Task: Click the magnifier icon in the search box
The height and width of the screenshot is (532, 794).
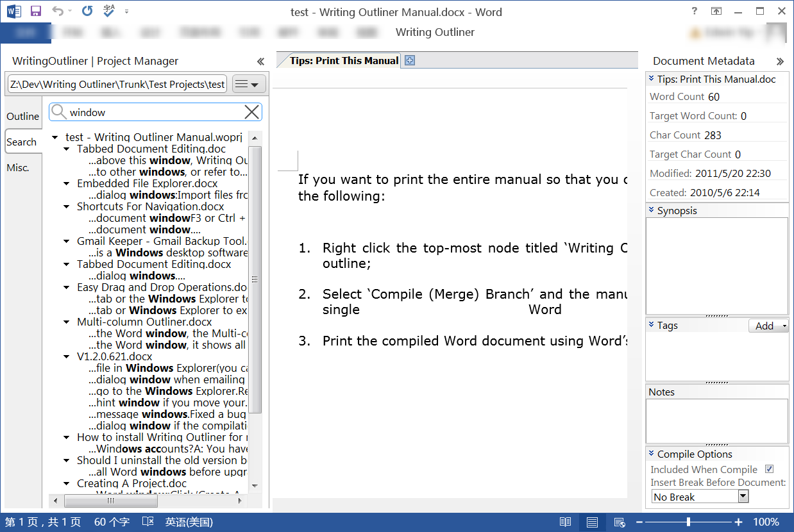Action: (59, 112)
